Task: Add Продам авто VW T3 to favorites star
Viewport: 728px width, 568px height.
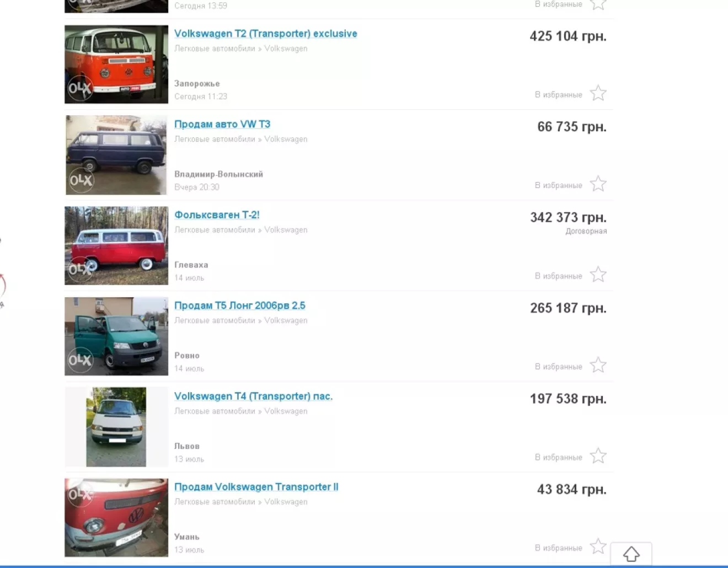Action: pyautogui.click(x=598, y=184)
